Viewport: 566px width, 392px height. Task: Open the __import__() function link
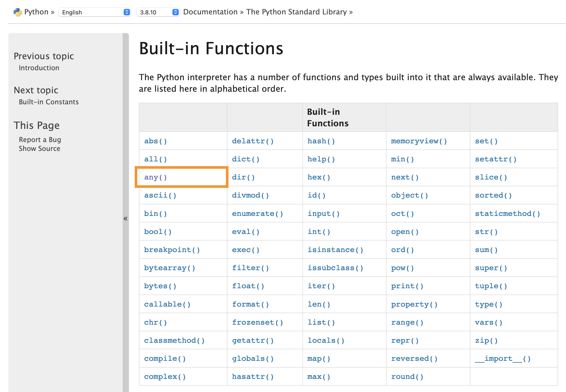coord(503,358)
